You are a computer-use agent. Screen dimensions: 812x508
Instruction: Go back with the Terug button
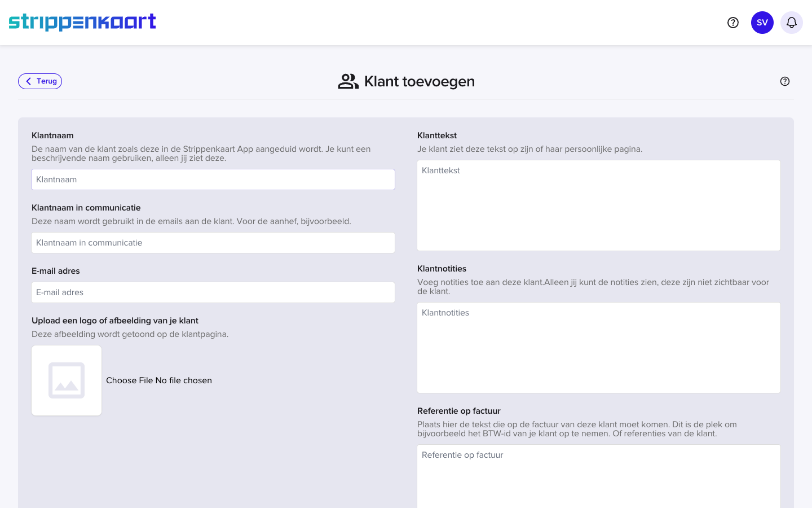(40, 81)
